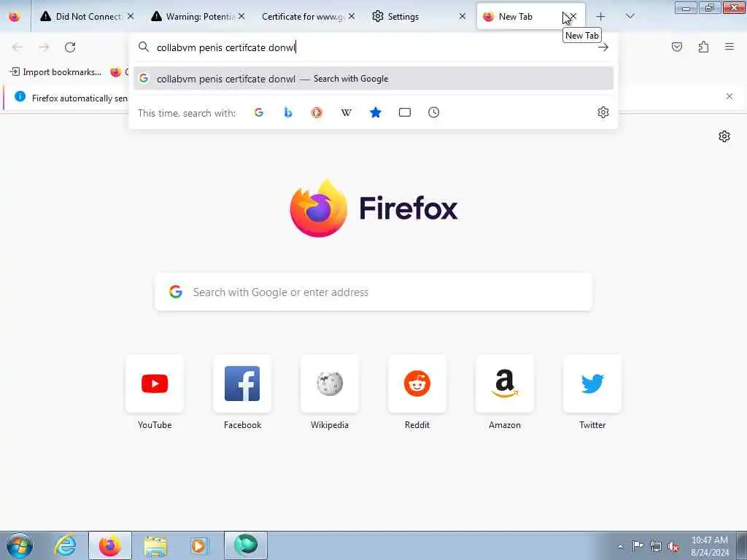Open Save to Pocket icon
Image resolution: width=747 pixels, height=560 pixels.
point(677,47)
